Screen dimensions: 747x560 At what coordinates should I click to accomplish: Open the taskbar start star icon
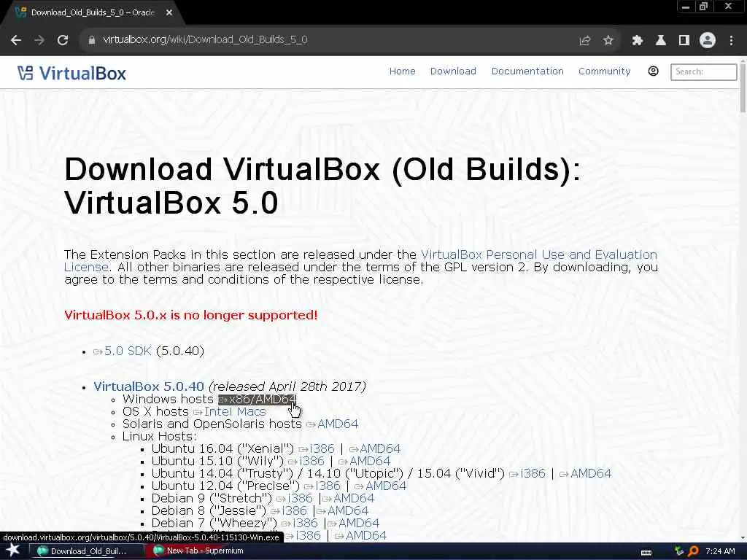(13, 551)
